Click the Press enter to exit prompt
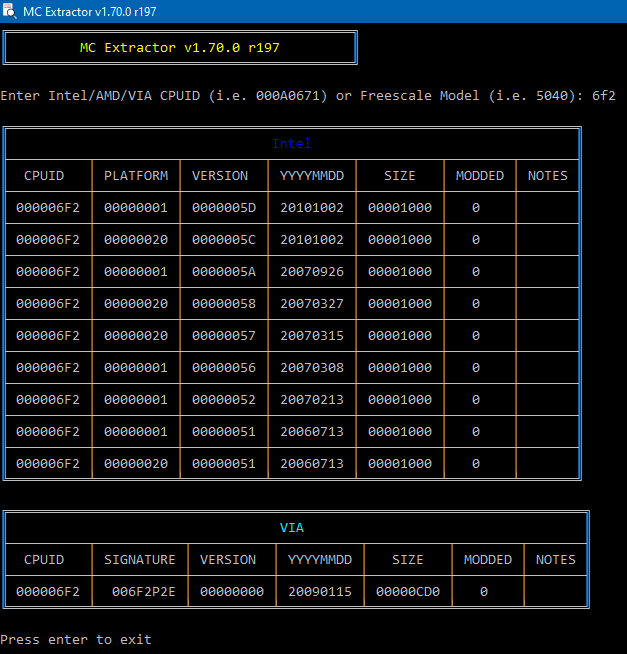Viewport: 627px width, 654px height. [76, 639]
